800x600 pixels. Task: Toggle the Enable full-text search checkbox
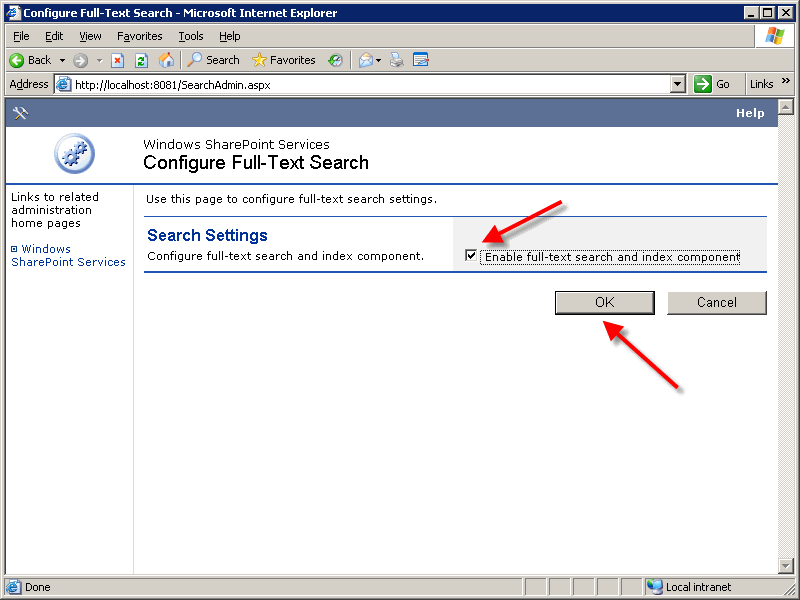pyautogui.click(x=471, y=255)
